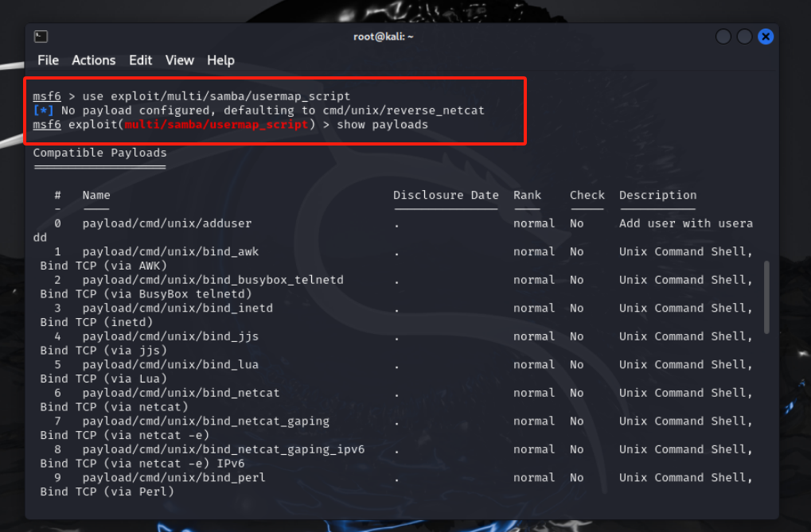811x532 pixels.
Task: Click 'Bind TCP (via netcat)' description text
Action: coord(115,407)
